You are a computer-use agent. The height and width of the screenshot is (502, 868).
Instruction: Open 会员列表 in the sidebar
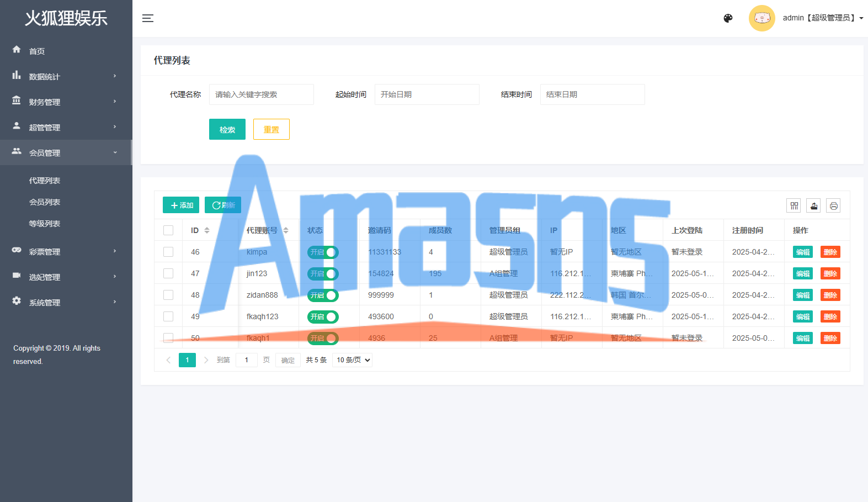45,202
